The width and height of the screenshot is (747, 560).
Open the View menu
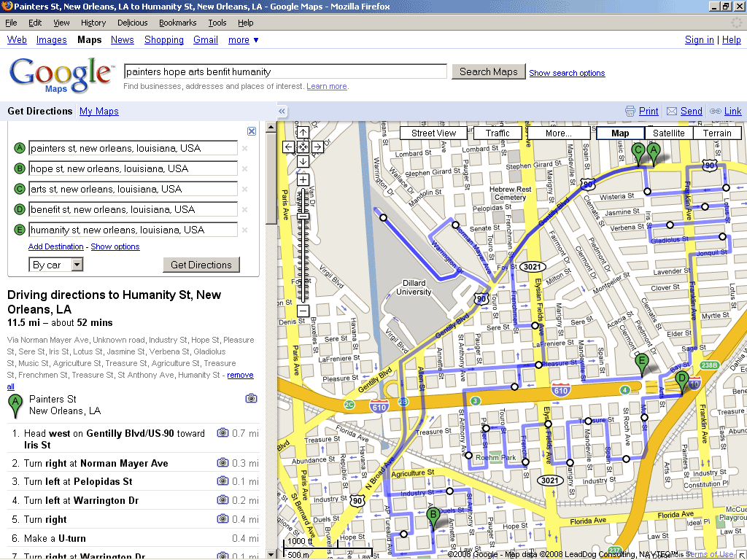(x=61, y=23)
